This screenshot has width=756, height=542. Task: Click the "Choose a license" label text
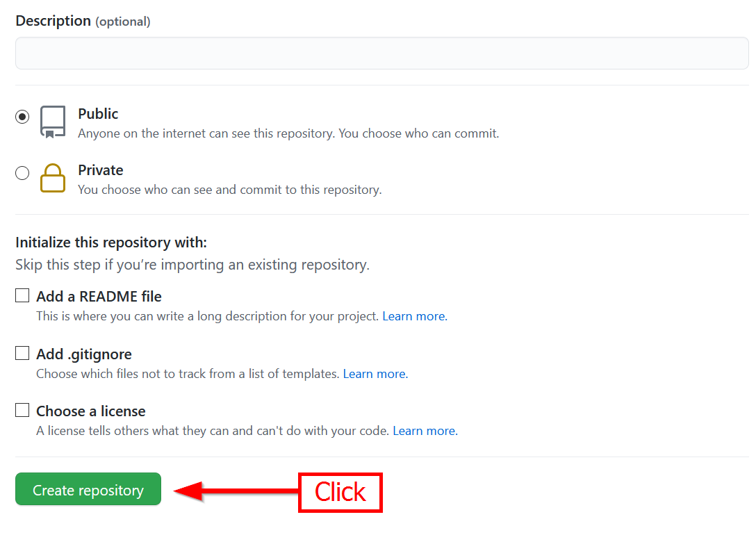point(91,411)
